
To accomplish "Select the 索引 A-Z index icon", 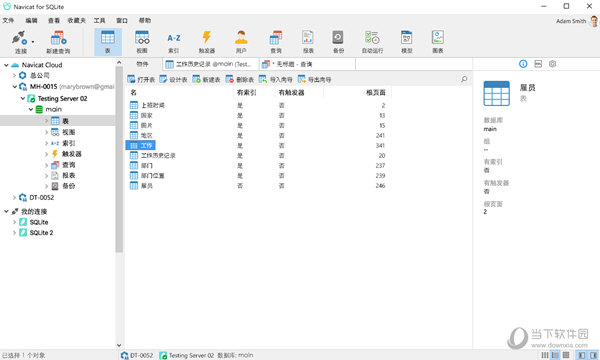I will (x=174, y=38).
